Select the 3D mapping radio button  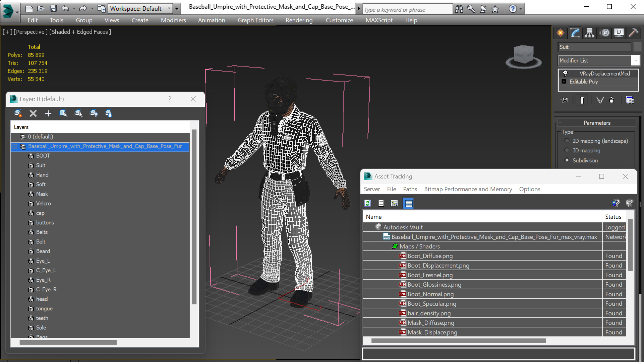[567, 151]
